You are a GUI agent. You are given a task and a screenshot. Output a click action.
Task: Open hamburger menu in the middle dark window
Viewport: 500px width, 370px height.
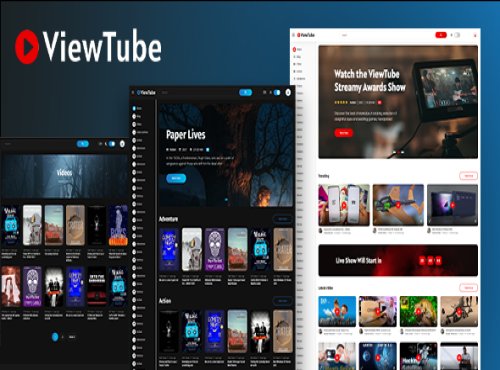click(133, 92)
